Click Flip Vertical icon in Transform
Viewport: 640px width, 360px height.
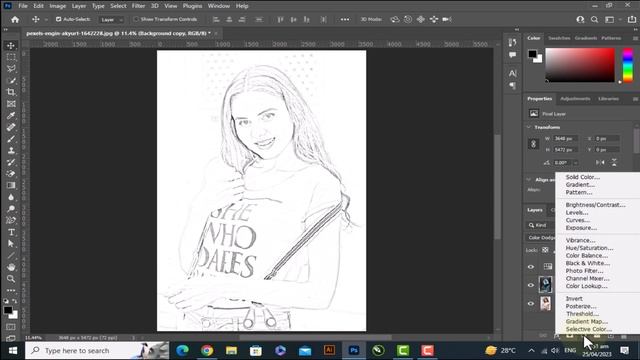614,162
